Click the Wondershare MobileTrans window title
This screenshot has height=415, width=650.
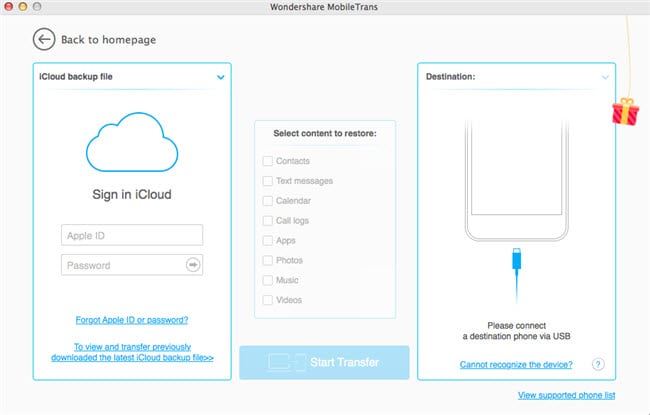(x=324, y=7)
